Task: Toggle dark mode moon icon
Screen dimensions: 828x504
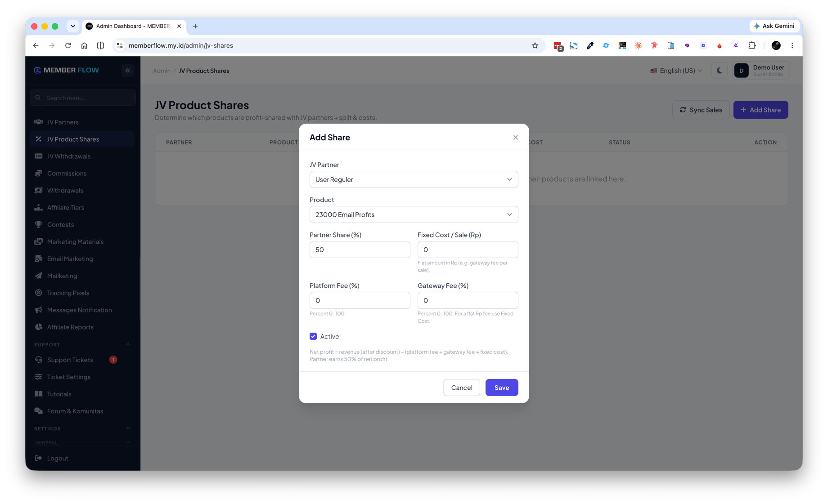Action: 719,71
